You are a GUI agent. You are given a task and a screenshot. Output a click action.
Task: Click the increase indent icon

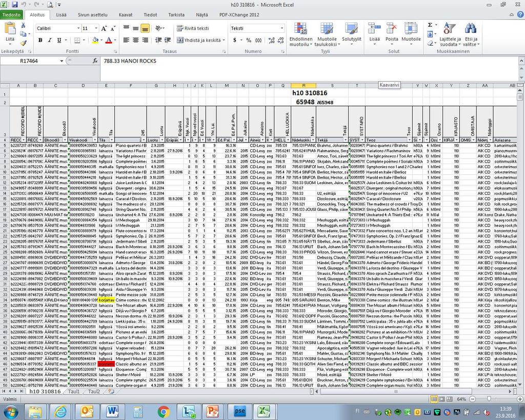coord(168,40)
